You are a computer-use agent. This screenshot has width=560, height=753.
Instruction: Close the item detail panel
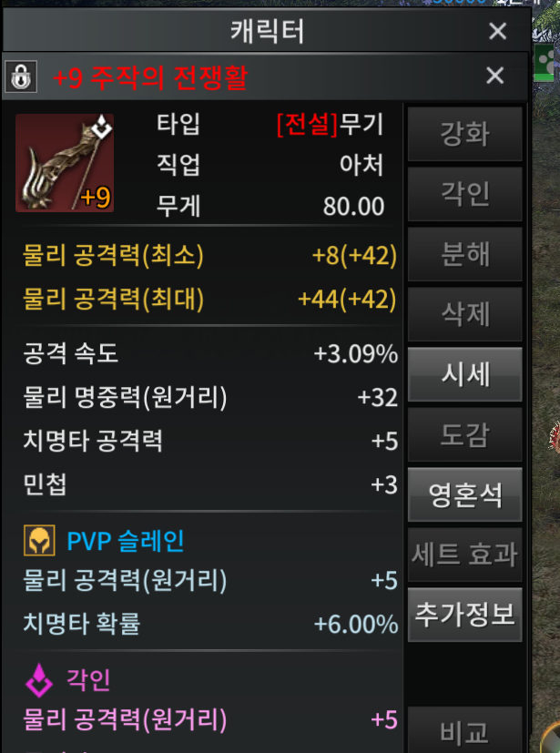click(x=495, y=76)
